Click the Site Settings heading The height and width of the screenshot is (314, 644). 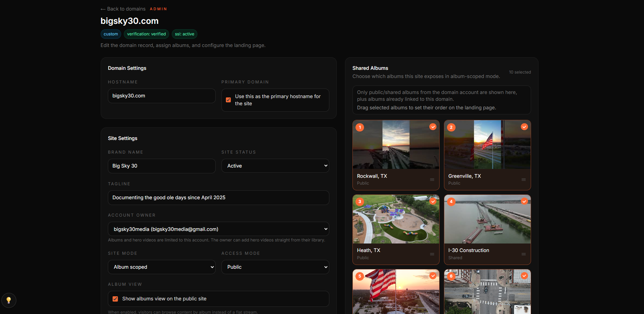[123, 138]
